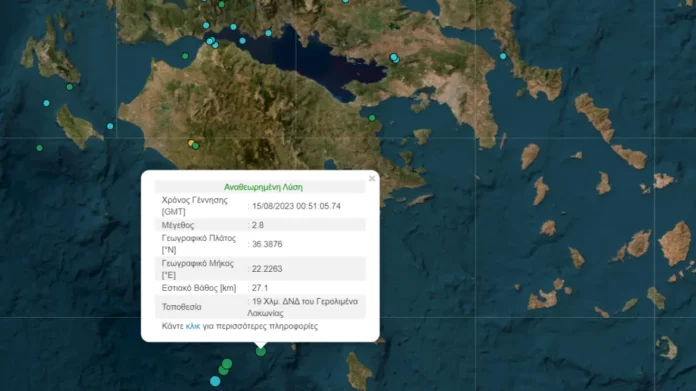Select the 'Χρόνος Γέννησης [GMT]' label
This screenshot has height=391, width=696.
click(195, 206)
